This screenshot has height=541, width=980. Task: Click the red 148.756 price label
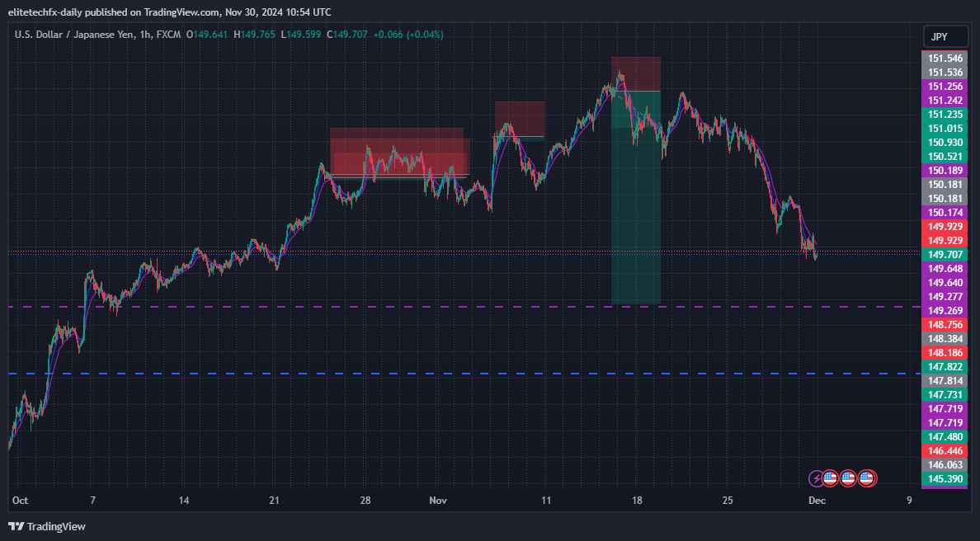[945, 325]
